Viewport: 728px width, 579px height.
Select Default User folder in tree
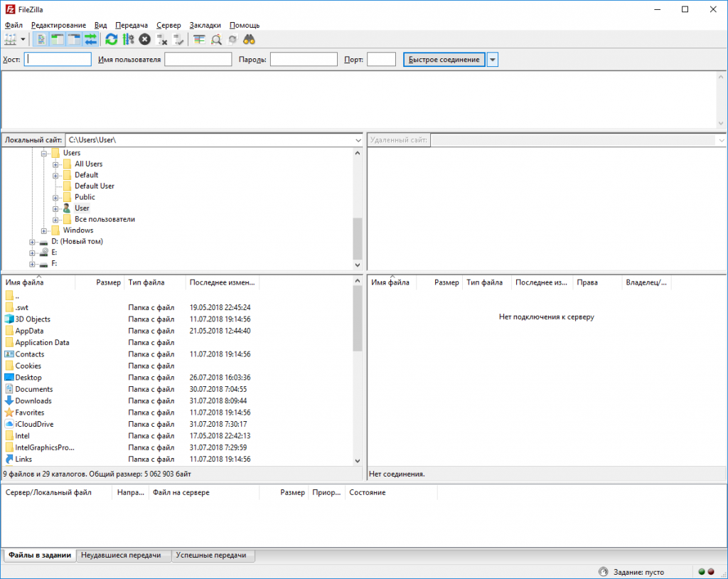[x=95, y=186]
